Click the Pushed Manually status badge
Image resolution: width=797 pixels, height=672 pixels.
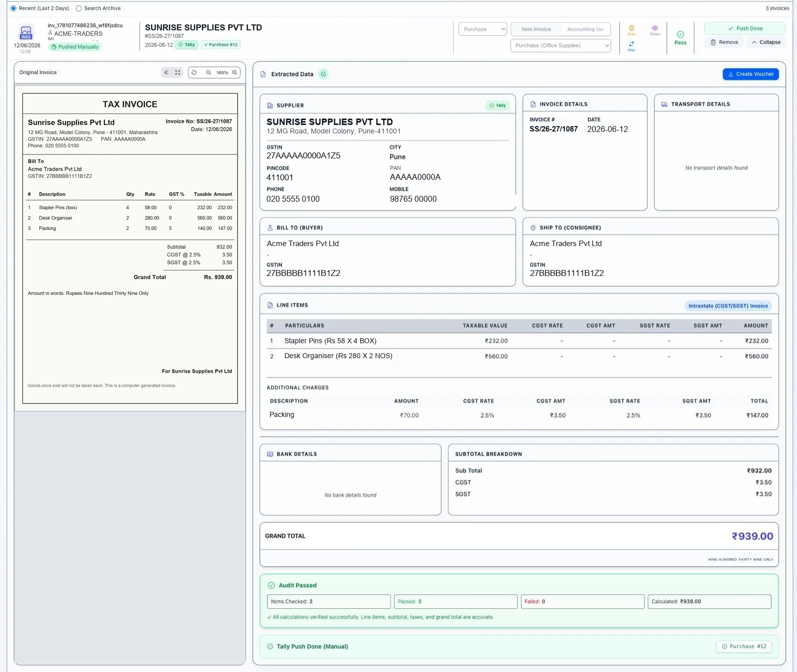pos(75,47)
